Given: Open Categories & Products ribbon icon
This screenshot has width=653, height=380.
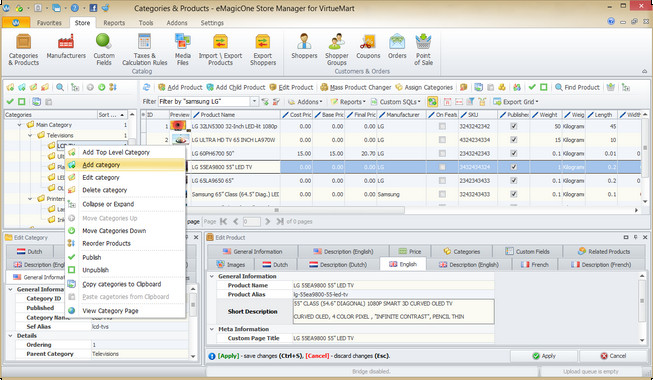Looking at the screenshot, I should [23, 49].
